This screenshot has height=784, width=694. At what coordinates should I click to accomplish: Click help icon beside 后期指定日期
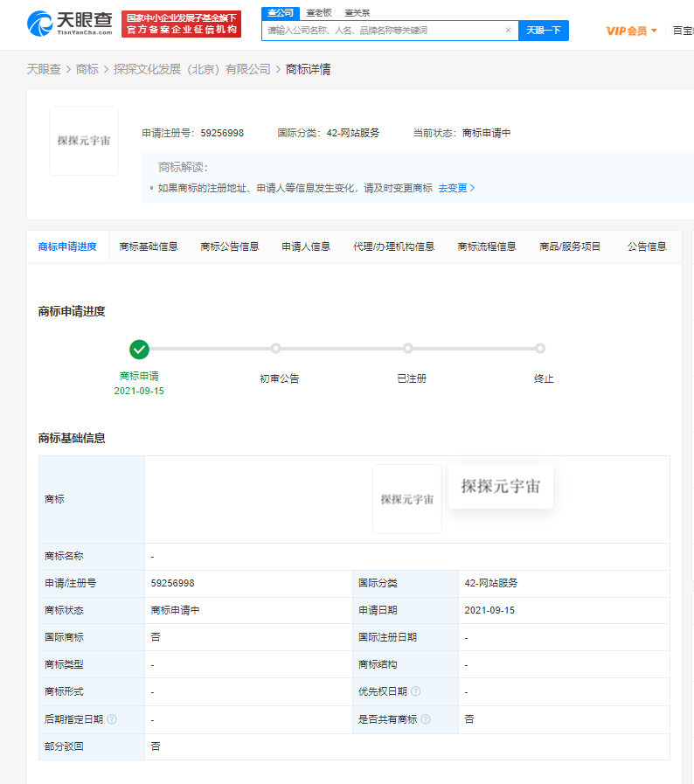pos(112,719)
